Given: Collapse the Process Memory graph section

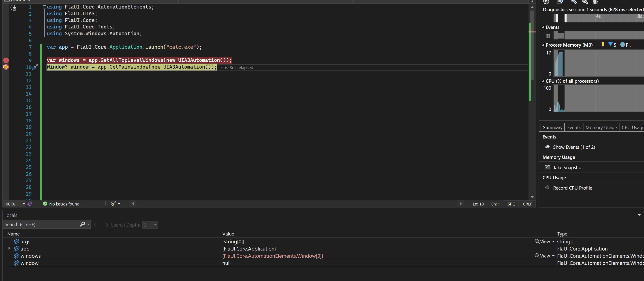Looking at the screenshot, I should [543, 45].
